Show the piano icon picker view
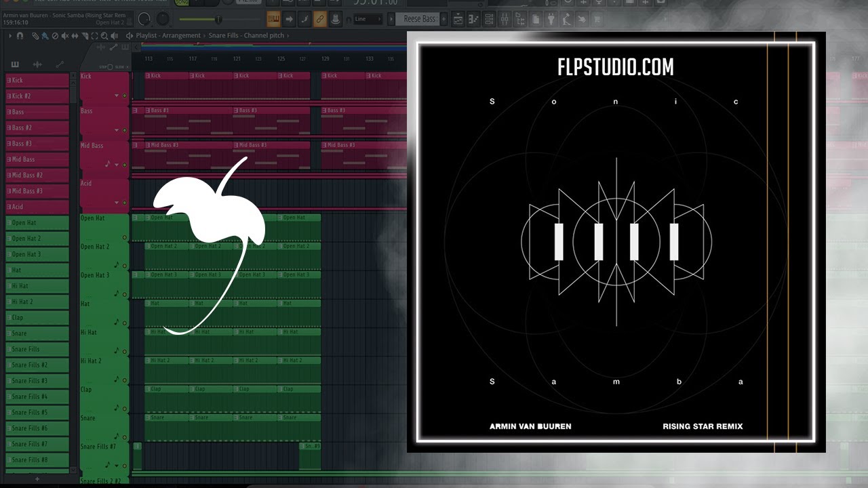 (x=15, y=64)
